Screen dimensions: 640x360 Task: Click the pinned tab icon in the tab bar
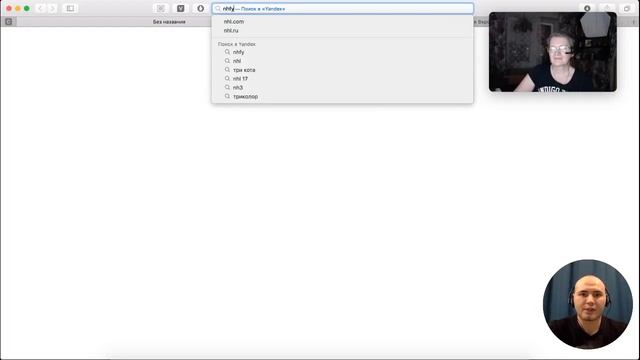coord(9,22)
